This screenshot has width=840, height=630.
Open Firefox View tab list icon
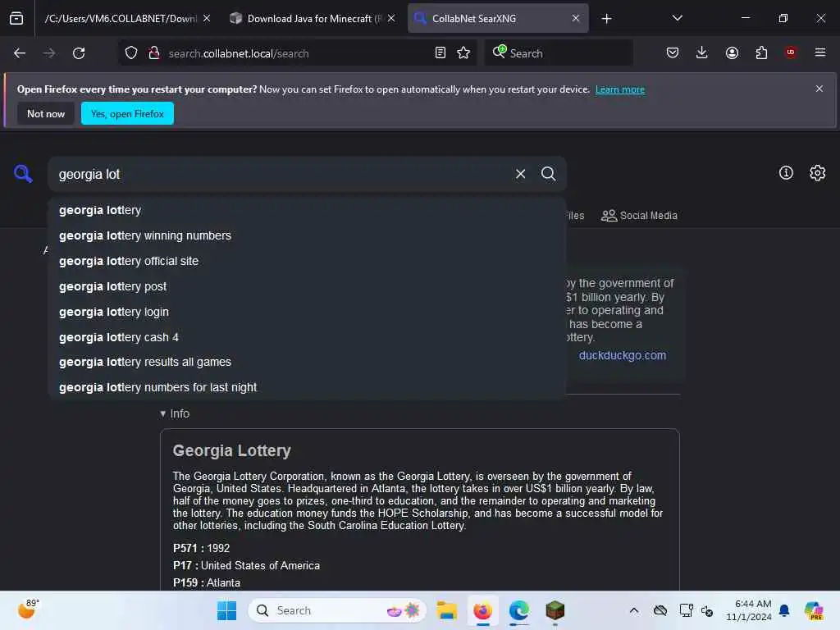click(16, 18)
